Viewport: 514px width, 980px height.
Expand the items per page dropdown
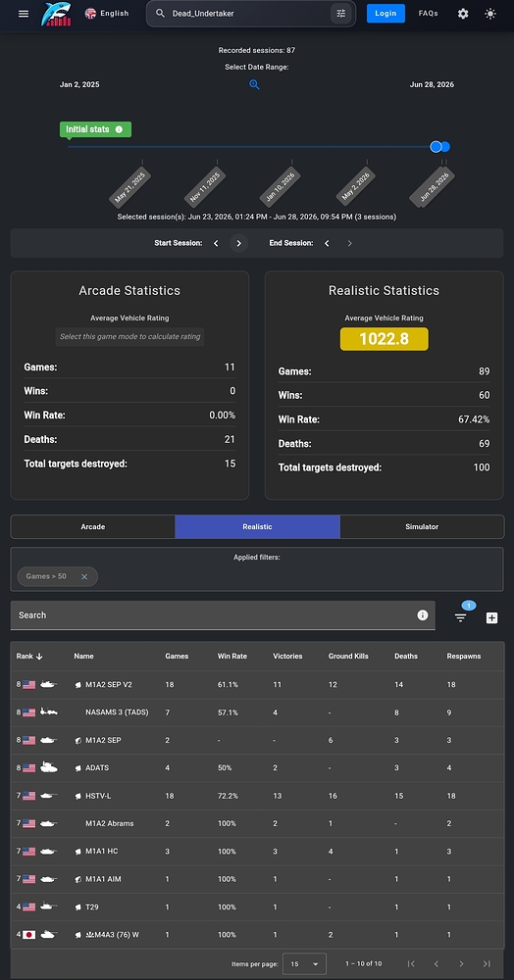tap(304, 963)
